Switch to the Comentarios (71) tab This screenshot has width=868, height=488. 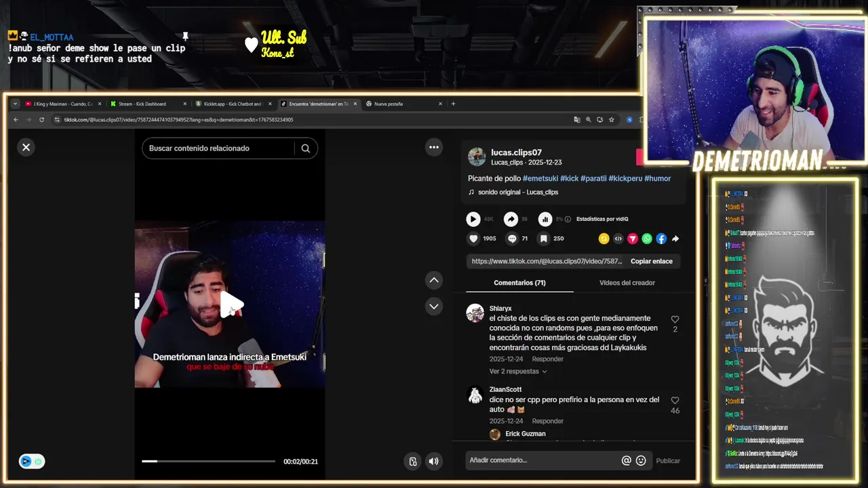click(x=519, y=283)
